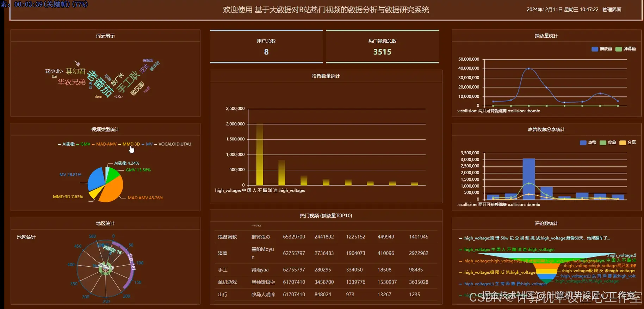This screenshot has height=309, width=644.
Task: Toggle AI影像 in the pie legend
Action: pos(66,144)
